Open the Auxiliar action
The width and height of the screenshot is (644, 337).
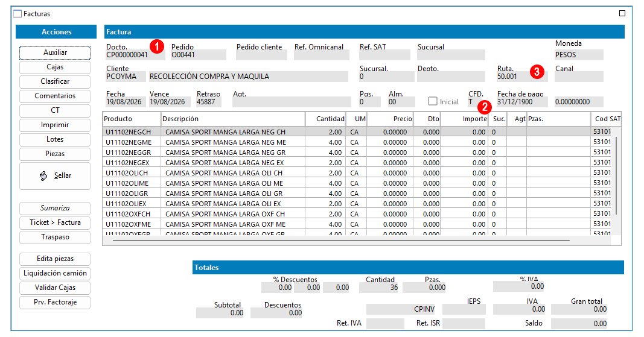pyautogui.click(x=55, y=52)
